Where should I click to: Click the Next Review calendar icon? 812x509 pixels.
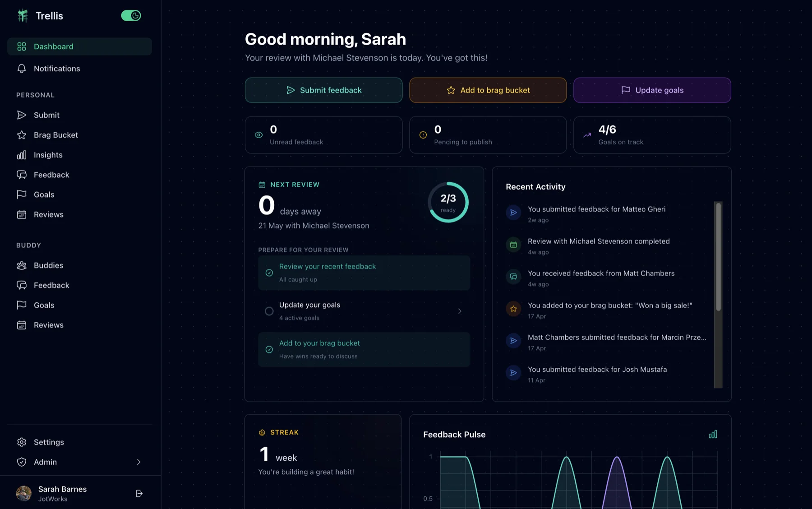pyautogui.click(x=262, y=185)
